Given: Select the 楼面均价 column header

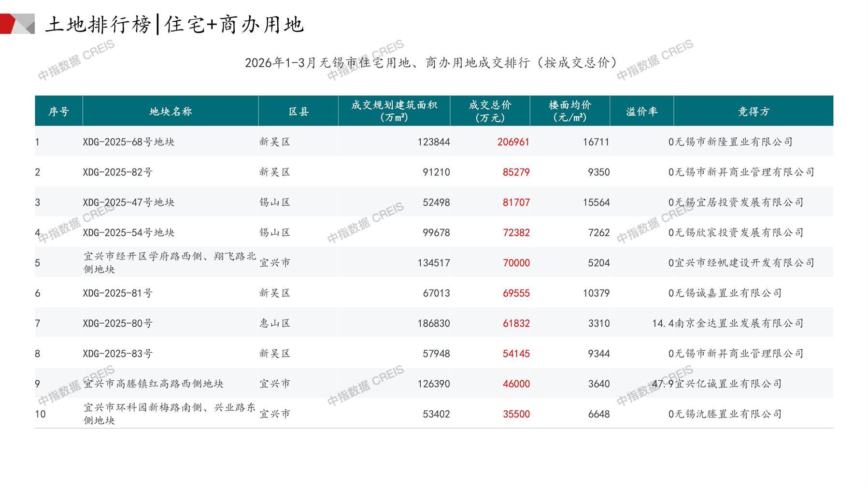Looking at the screenshot, I should click(570, 111).
